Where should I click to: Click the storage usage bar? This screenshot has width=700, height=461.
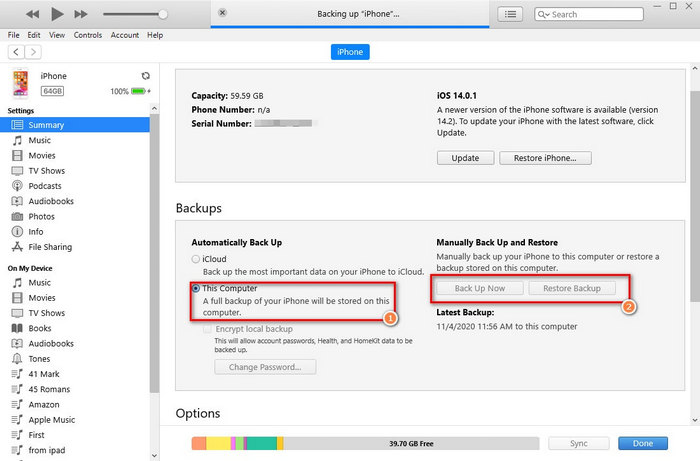(x=365, y=443)
